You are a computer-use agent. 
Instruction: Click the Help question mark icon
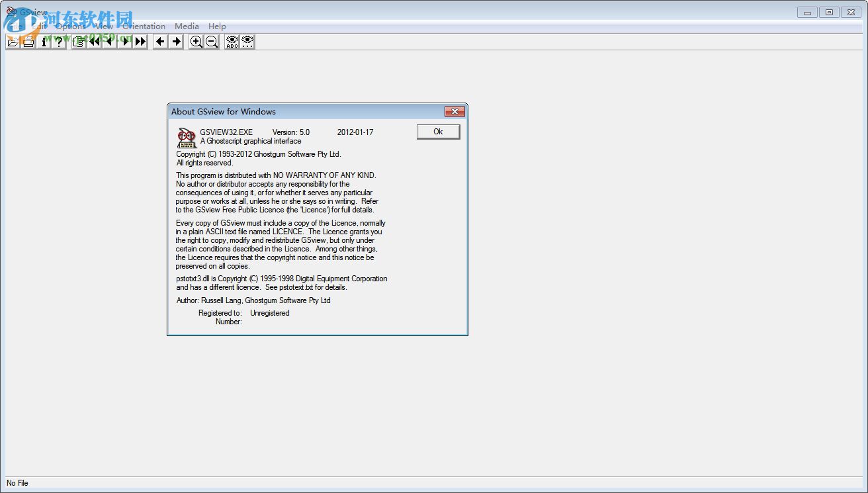[x=59, y=41]
